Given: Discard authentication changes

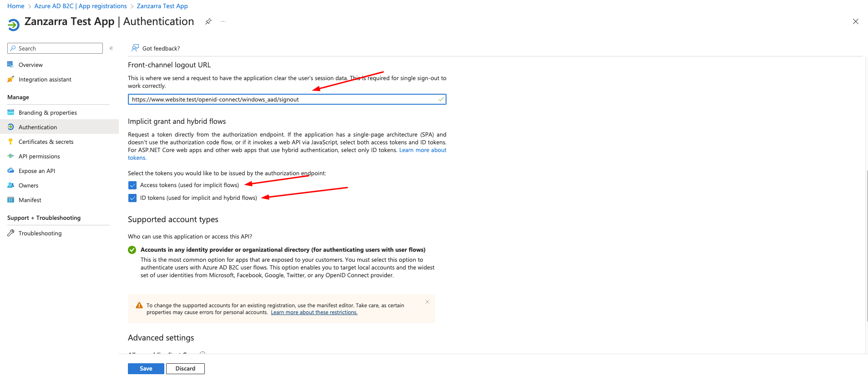Looking at the screenshot, I should [185, 369].
